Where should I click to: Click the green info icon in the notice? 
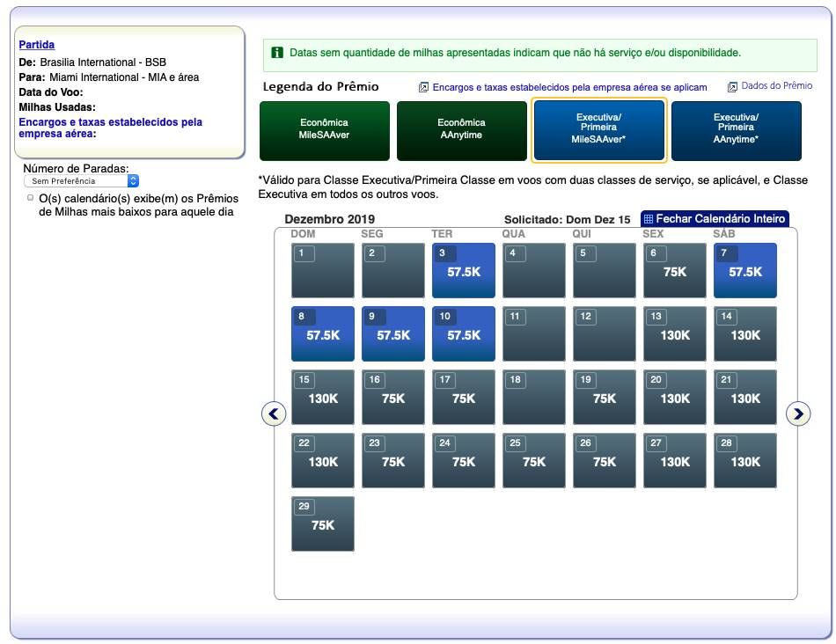coord(277,52)
